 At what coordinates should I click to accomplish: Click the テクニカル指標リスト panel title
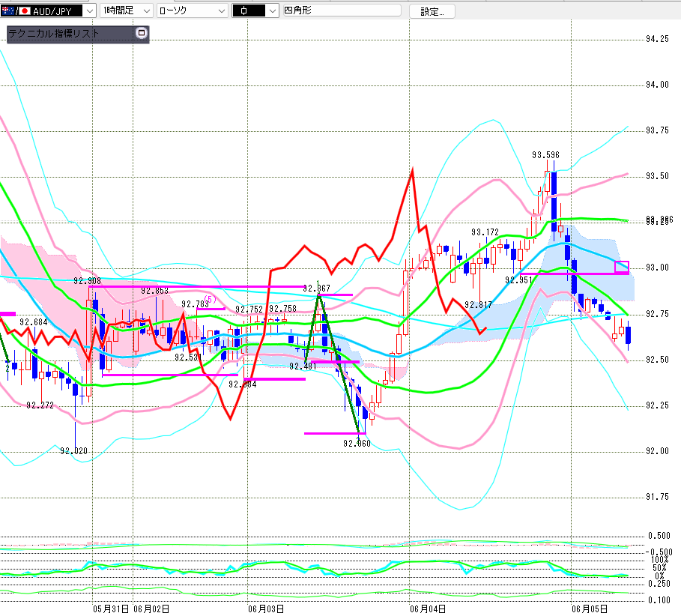[54, 34]
